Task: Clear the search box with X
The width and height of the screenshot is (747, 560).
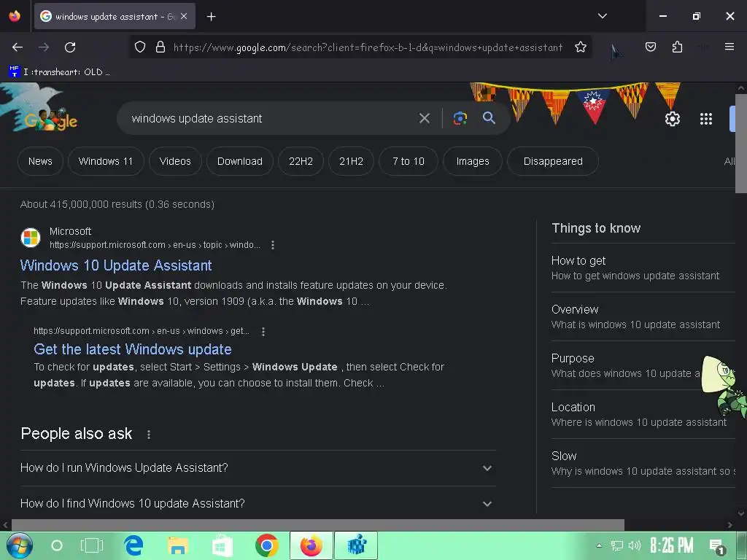Action: click(x=424, y=118)
